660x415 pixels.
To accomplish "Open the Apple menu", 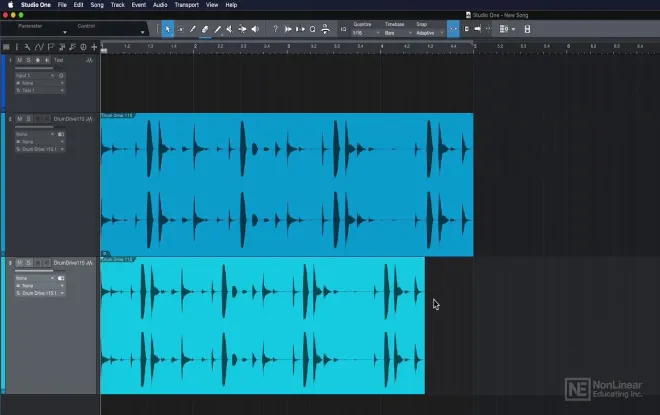I will [10, 5].
